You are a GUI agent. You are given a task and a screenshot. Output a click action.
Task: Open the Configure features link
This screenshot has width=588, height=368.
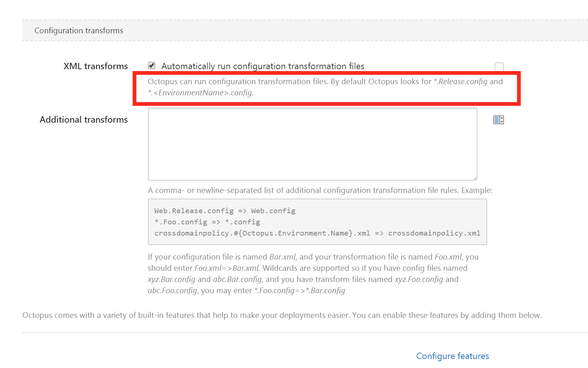pyautogui.click(x=452, y=356)
